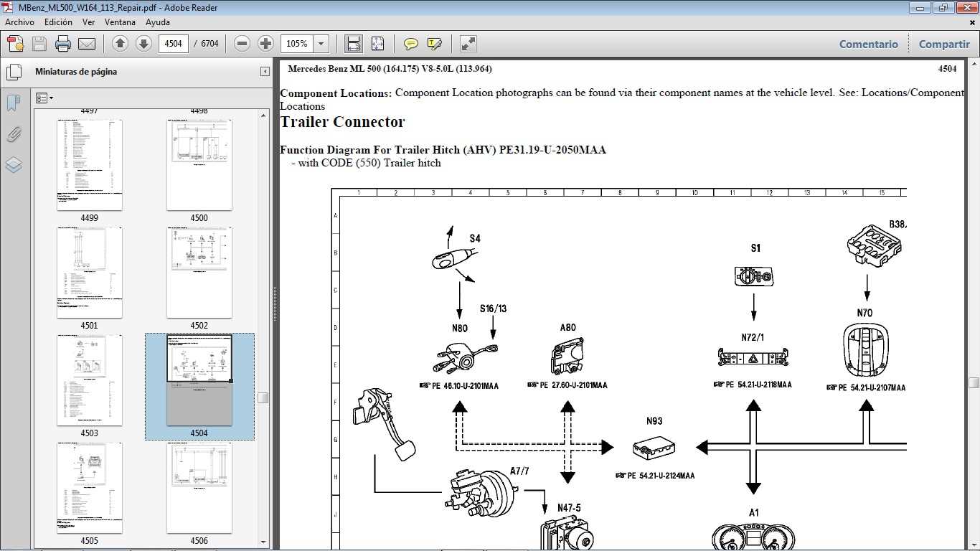Send the file by email envelope icon

click(x=87, y=44)
